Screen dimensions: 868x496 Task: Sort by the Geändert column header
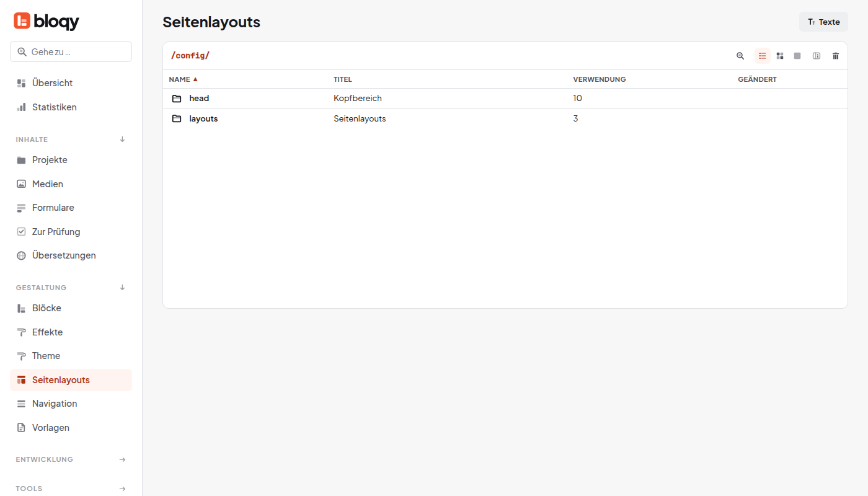pos(757,79)
